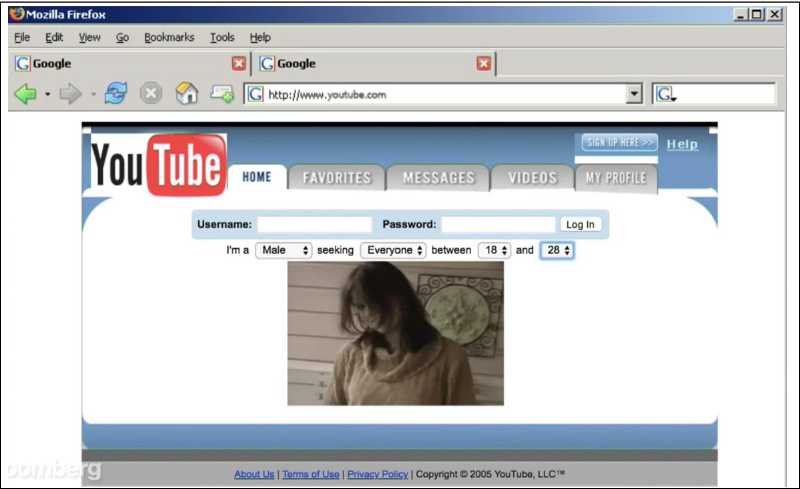
Task: Click the video thumbnail of the woman
Action: [x=395, y=333]
